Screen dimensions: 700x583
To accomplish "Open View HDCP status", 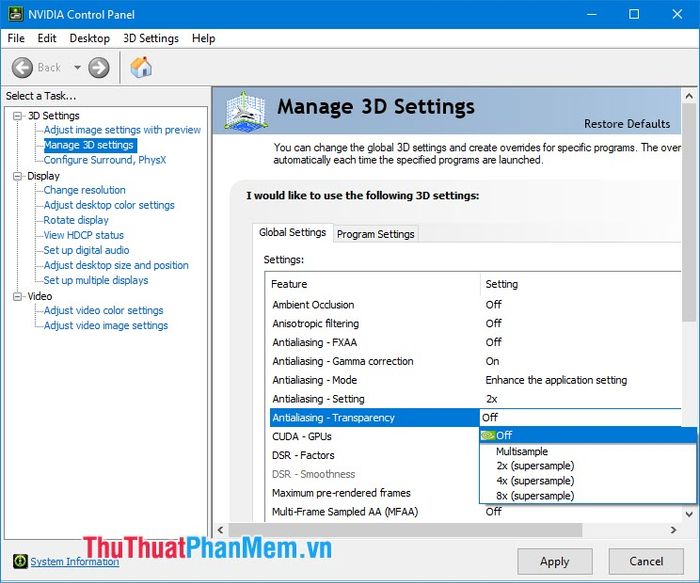I will point(83,235).
